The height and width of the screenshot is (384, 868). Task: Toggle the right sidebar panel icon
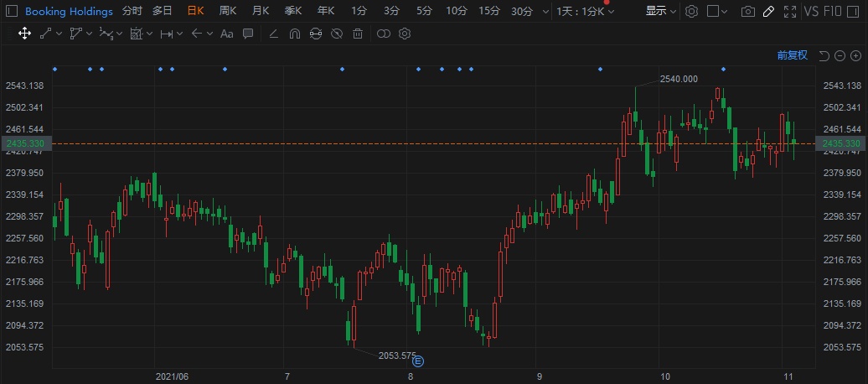tap(854, 11)
